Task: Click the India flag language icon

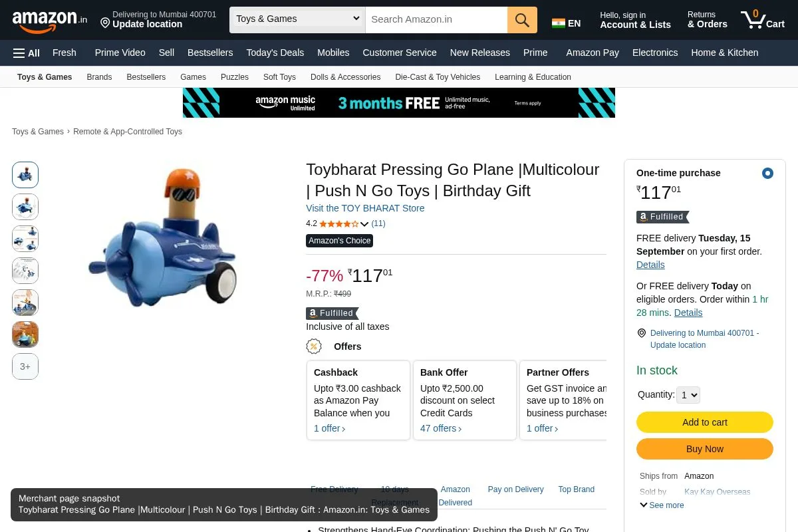Action: [x=559, y=23]
